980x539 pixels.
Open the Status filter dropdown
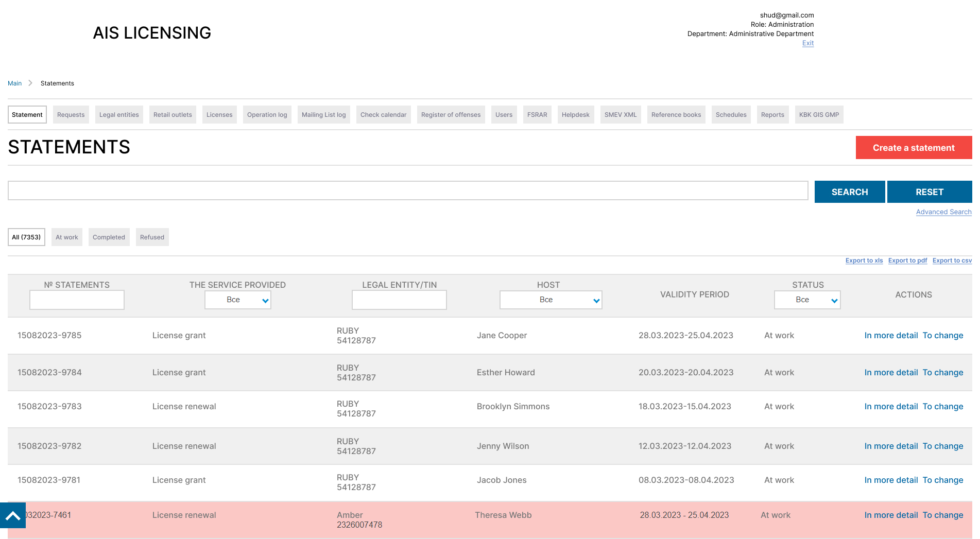807,300
